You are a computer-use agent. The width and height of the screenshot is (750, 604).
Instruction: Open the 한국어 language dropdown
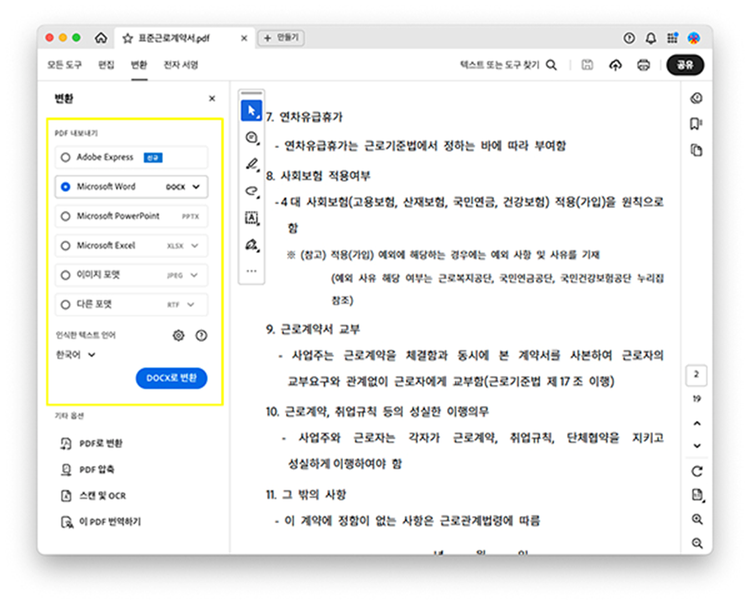[x=76, y=355]
